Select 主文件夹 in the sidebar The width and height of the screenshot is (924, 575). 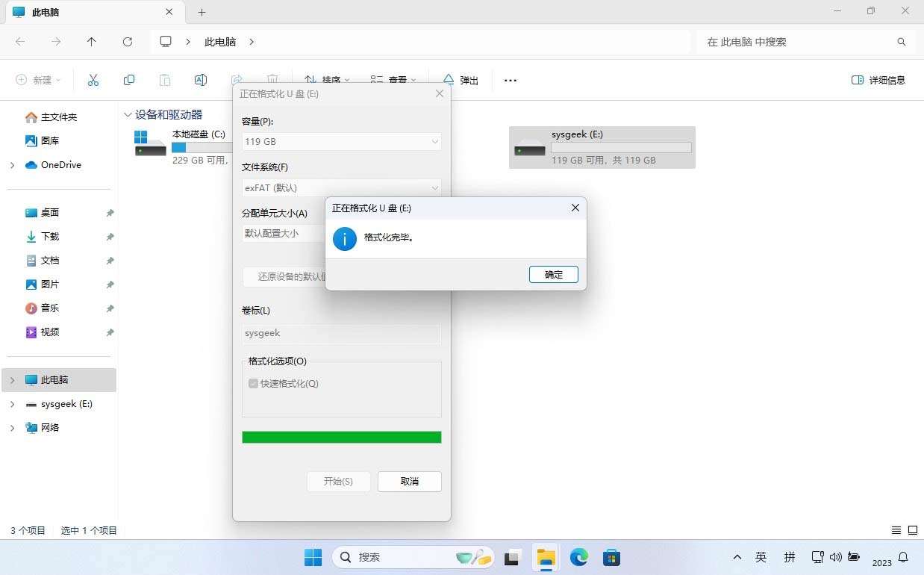tap(58, 117)
